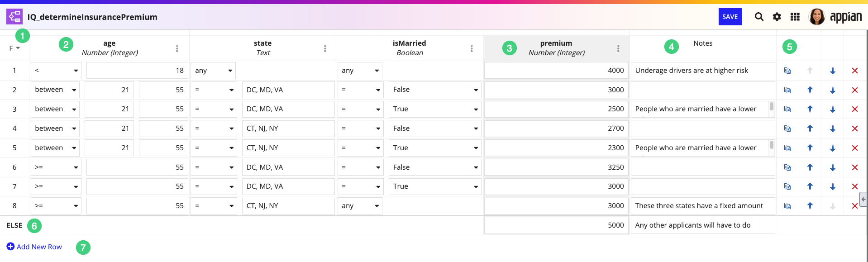Viewport: 868px width, 262px height.
Task: Open row 7 isMarried True value dropdown
Action: click(x=435, y=186)
